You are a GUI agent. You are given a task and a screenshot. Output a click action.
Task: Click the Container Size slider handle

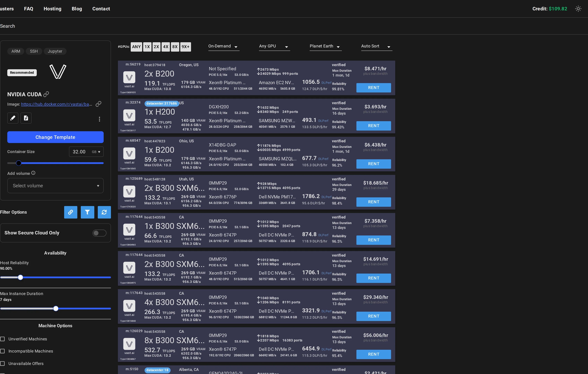click(x=19, y=163)
